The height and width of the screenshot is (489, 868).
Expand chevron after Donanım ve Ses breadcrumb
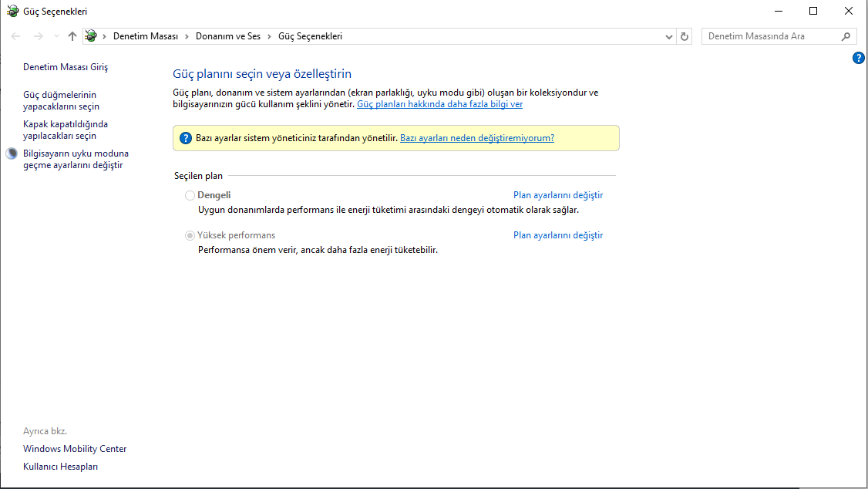269,36
